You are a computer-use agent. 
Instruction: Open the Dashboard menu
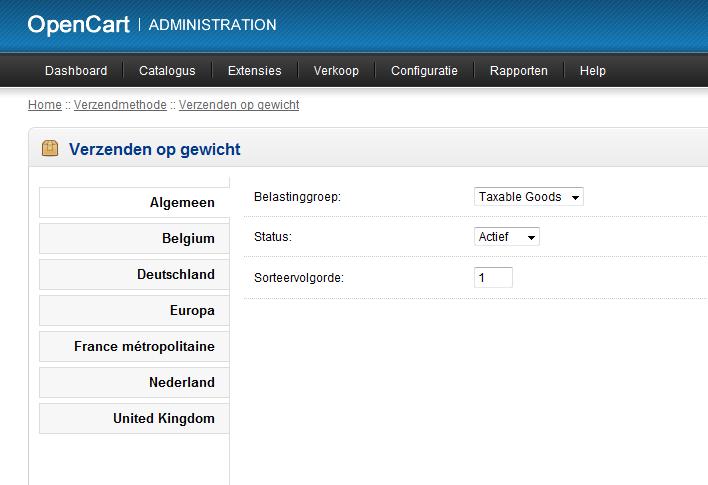point(76,71)
